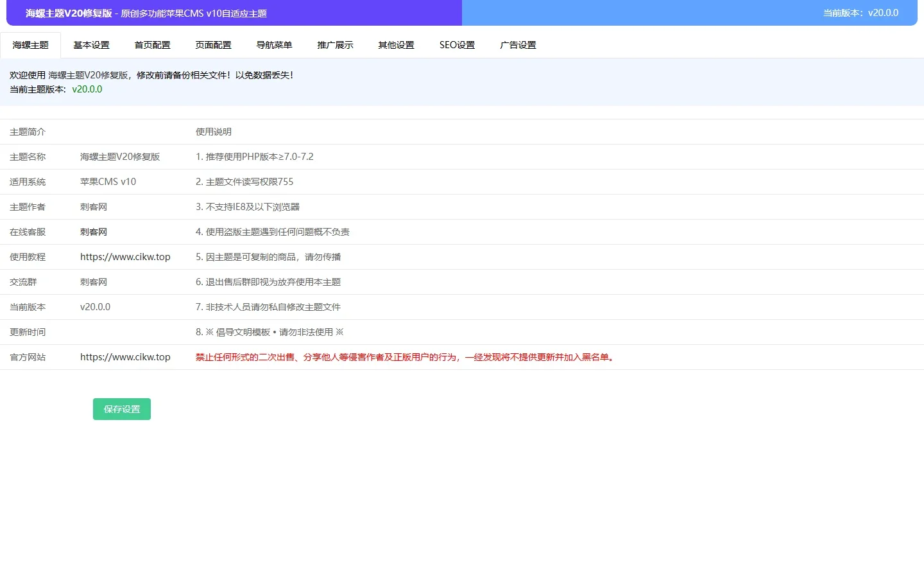Screen dimensions: 924x578
Task: Click the 当前版本 row value v20.0.0
Action: click(95, 307)
